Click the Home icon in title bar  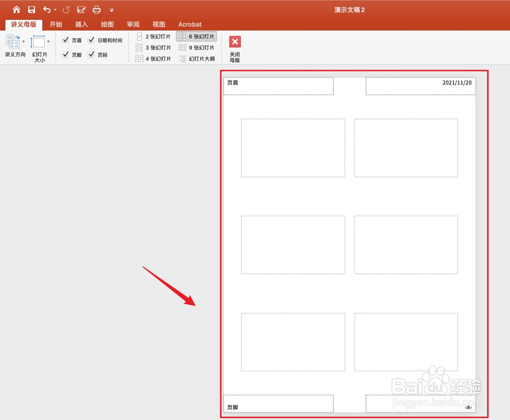pos(16,10)
